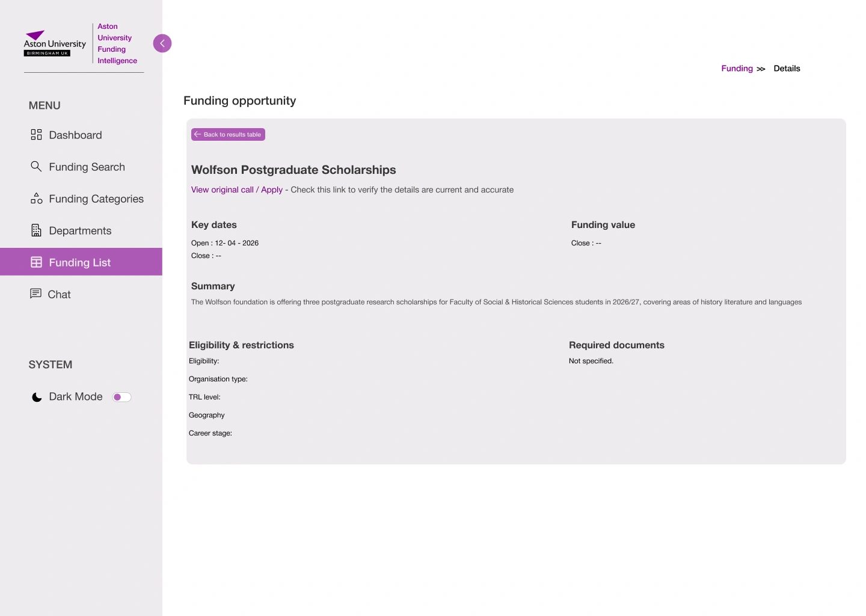This screenshot has height=616, width=866.
Task: Click the Apply link
Action: tap(272, 190)
